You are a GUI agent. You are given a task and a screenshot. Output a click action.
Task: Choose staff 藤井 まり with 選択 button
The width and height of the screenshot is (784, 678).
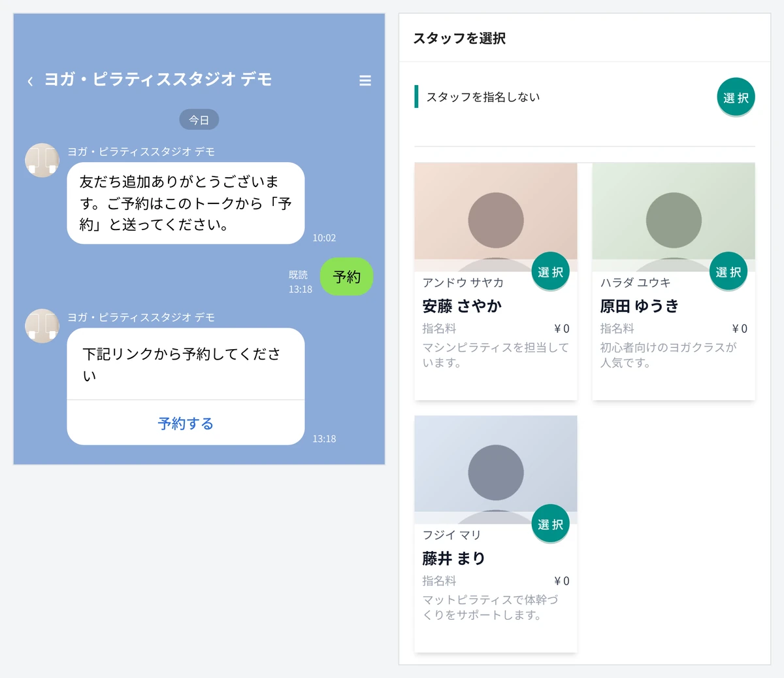click(551, 524)
